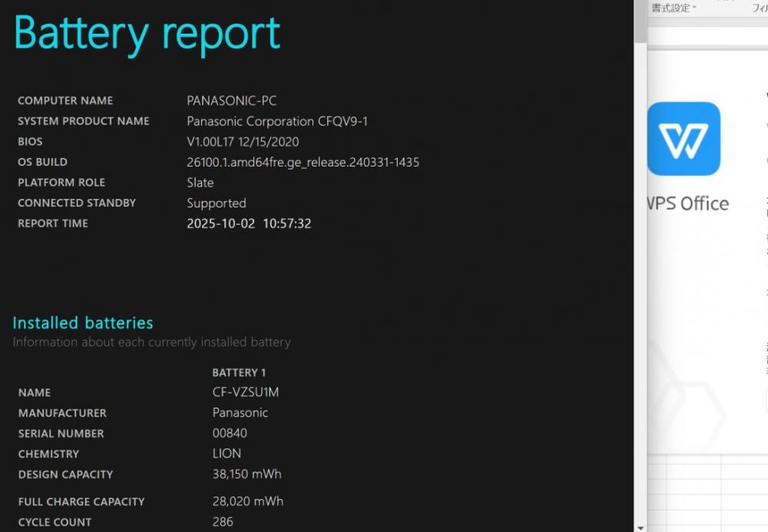
Task: Click the CYCLE COUNT label
Action: tap(55, 522)
